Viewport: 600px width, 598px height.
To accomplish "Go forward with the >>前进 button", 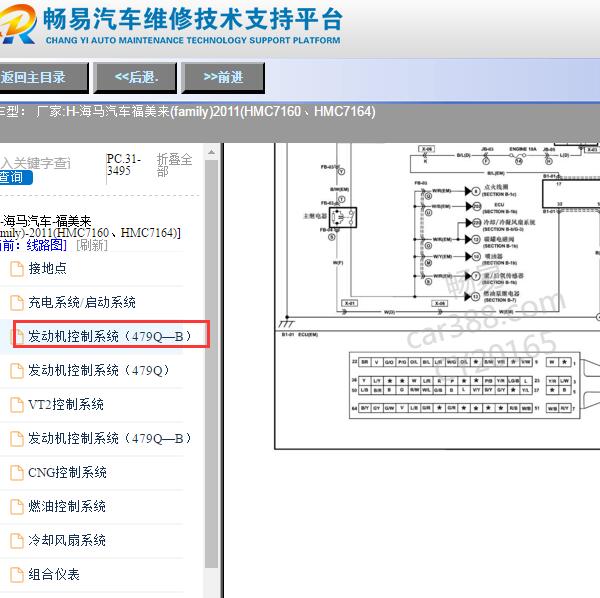I will [x=223, y=78].
